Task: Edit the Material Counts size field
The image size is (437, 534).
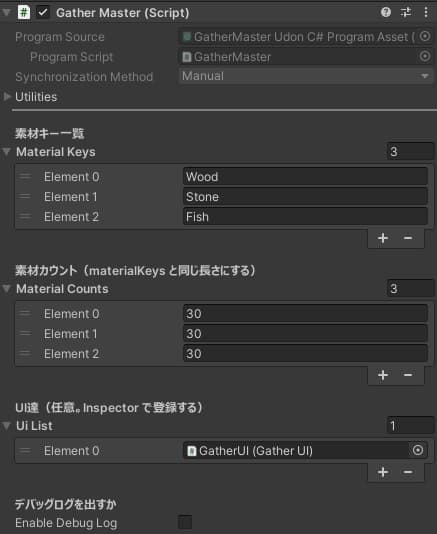Action: tap(410, 289)
